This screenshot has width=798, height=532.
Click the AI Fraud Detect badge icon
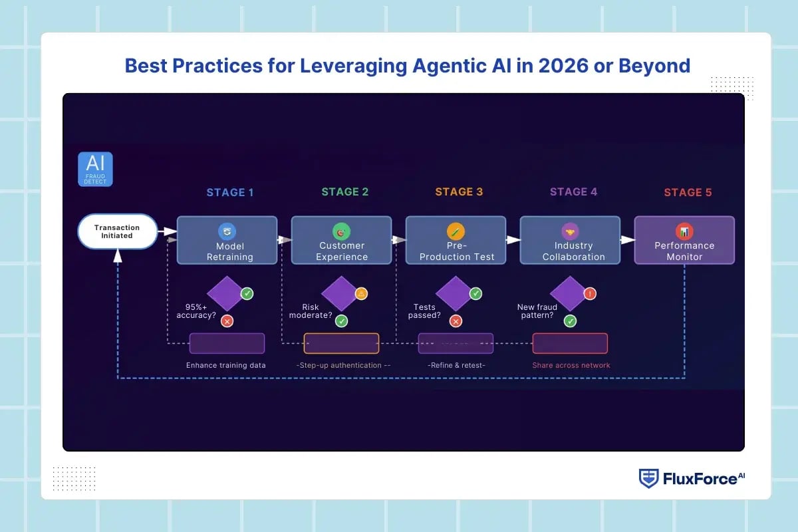tap(94, 169)
